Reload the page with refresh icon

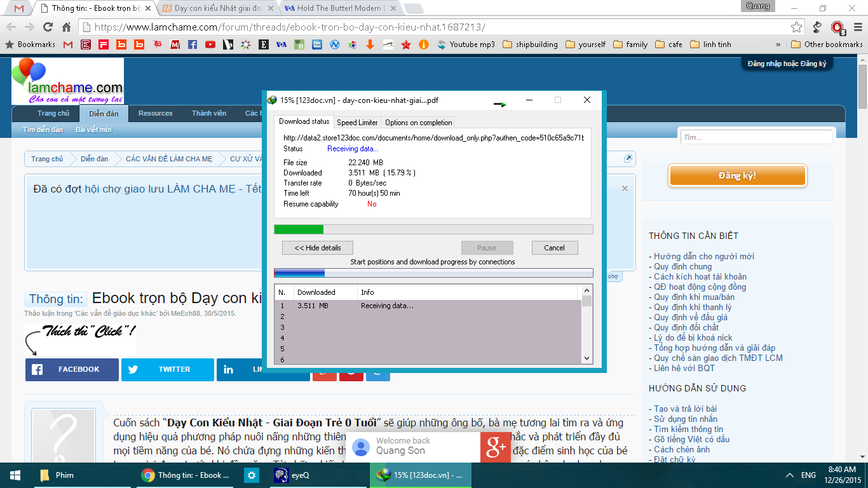[x=48, y=27]
